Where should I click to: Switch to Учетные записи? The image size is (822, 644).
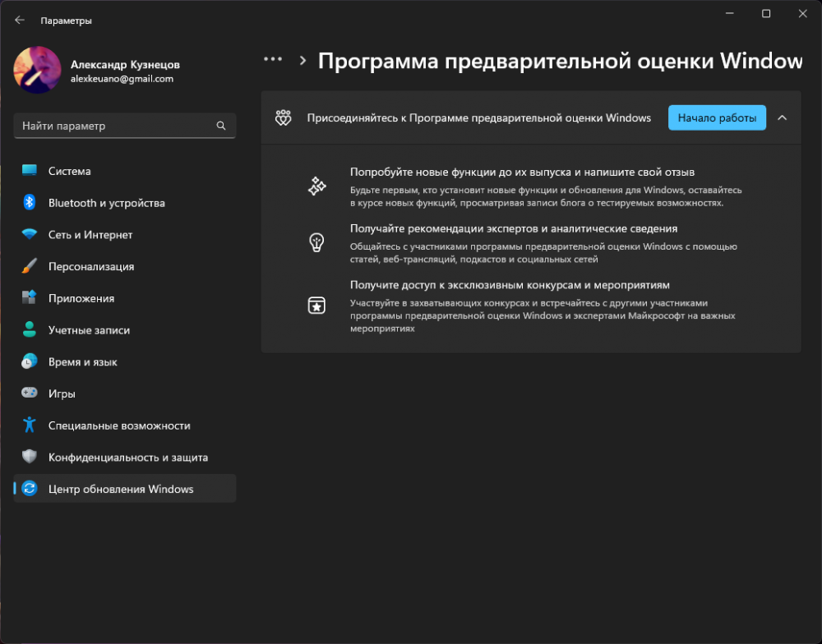coord(125,330)
